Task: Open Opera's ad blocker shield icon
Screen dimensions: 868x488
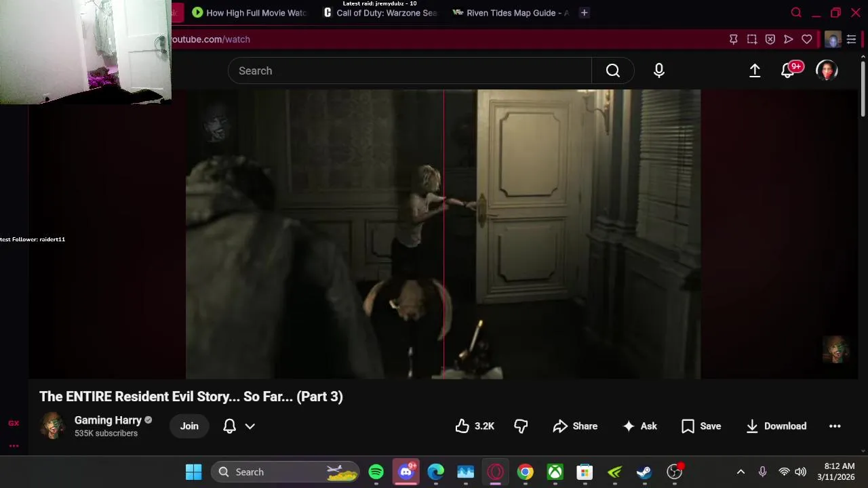Action: pos(770,39)
